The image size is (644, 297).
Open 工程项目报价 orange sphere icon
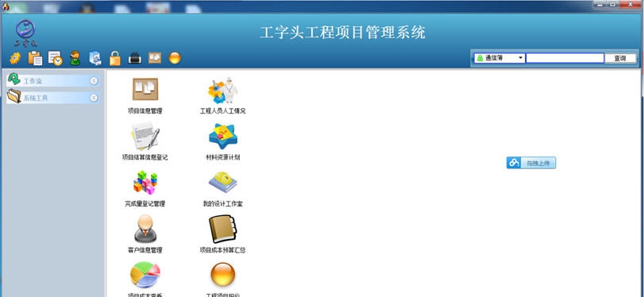click(222, 275)
